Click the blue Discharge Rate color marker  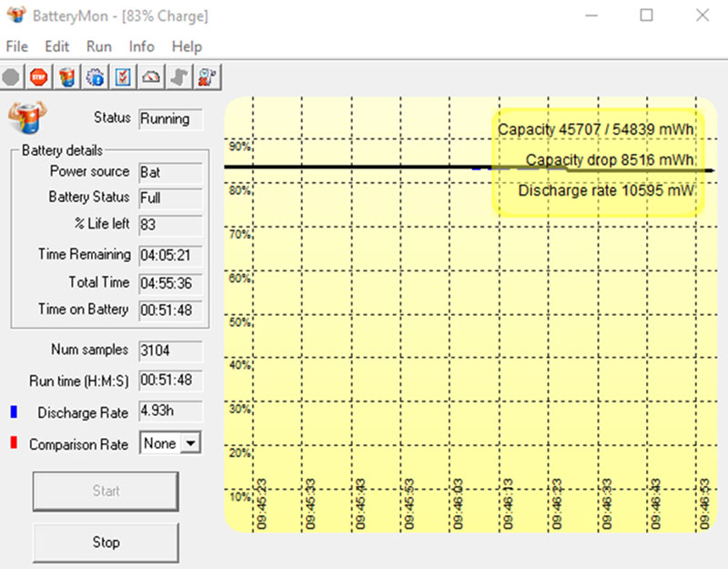(13, 412)
